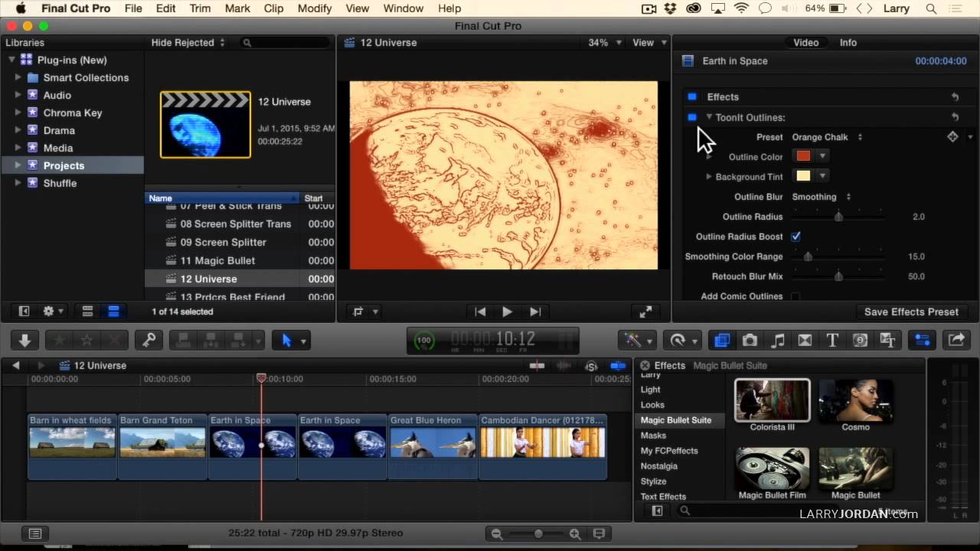Click the Import Media down-arrow button
The height and width of the screenshot is (551, 980).
pyautogui.click(x=24, y=341)
